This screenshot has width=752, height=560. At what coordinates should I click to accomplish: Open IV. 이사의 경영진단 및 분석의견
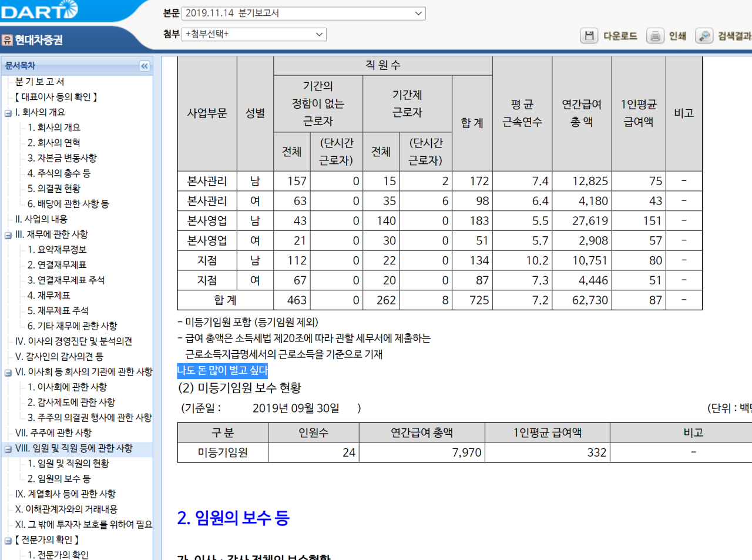(73, 341)
